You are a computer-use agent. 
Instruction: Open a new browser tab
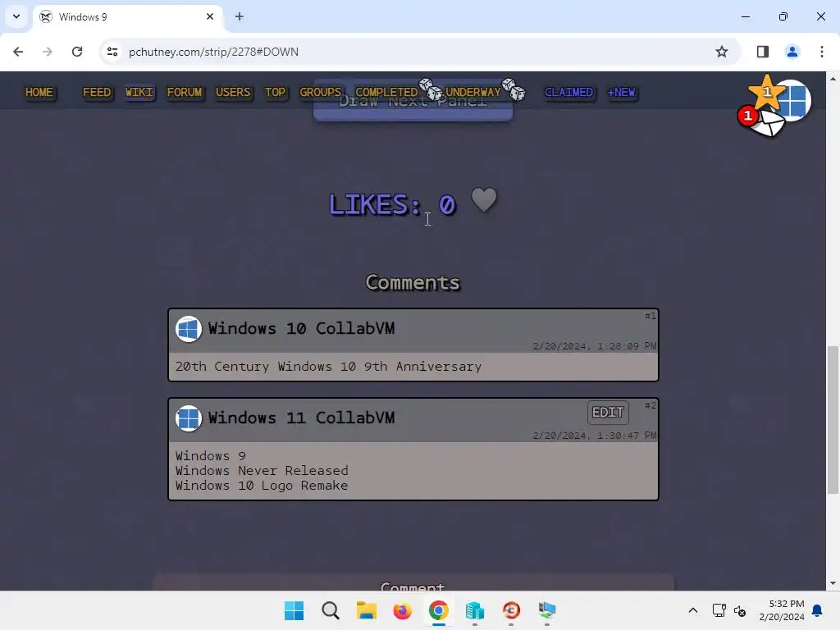coord(239,16)
